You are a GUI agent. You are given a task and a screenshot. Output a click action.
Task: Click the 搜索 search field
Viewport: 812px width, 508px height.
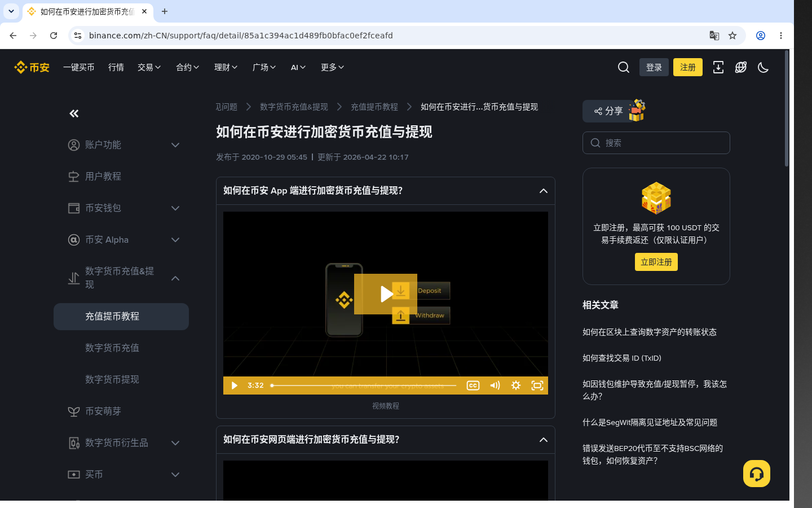[x=656, y=143]
